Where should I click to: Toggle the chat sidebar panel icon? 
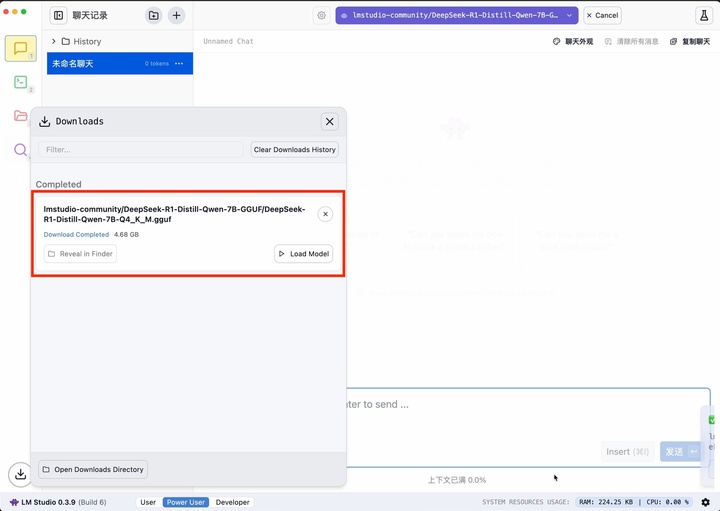pyautogui.click(x=58, y=15)
